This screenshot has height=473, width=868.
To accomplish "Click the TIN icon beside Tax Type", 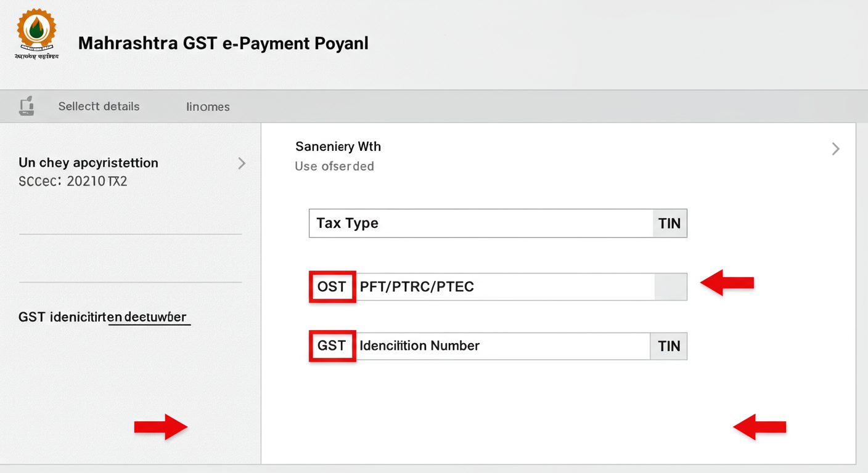I will point(669,223).
